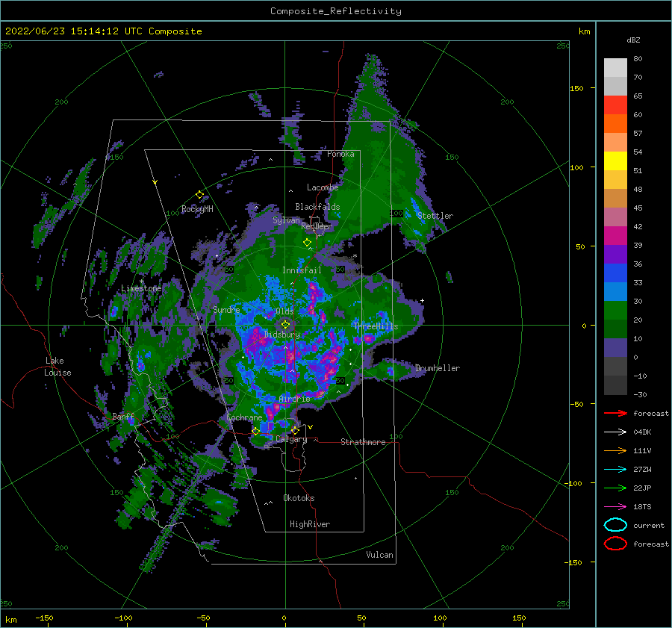The width and height of the screenshot is (672, 628).
Task: Click the Sylvan label
Action: pyautogui.click(x=286, y=220)
